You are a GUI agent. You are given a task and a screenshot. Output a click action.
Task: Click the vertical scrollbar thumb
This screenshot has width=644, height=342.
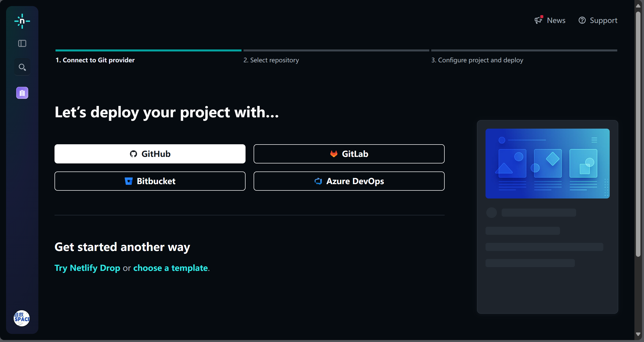(638, 134)
